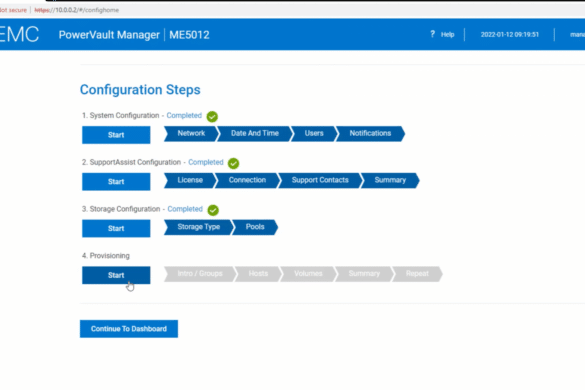Click the greyed Provisioning Summary step

pos(364,274)
